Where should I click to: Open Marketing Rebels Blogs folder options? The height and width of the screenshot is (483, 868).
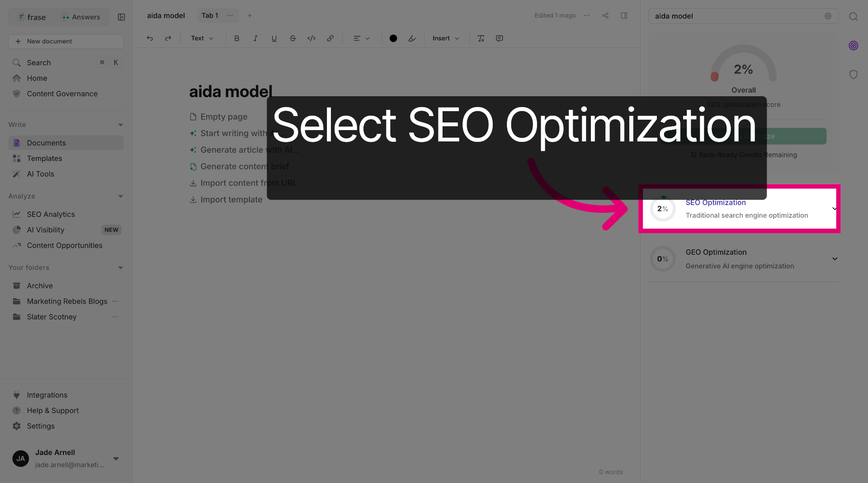point(115,301)
